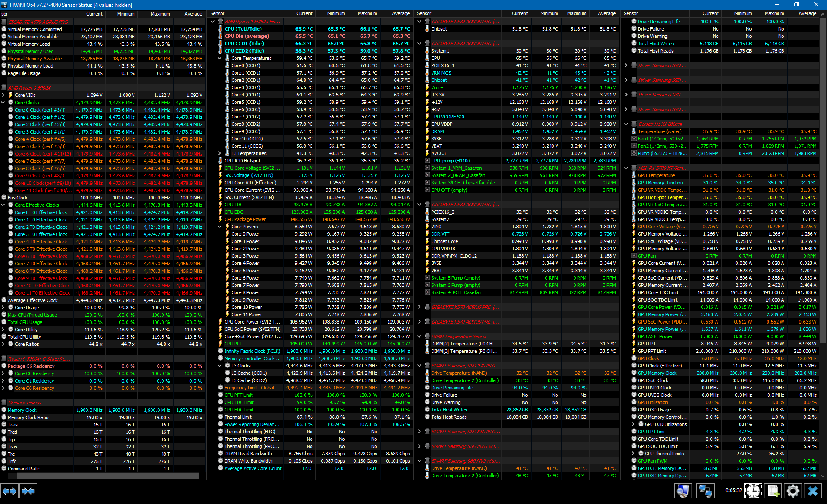Screen dimensions: 827x504
Task: Select the VRM MOS temperature row
Action: click(x=516, y=73)
